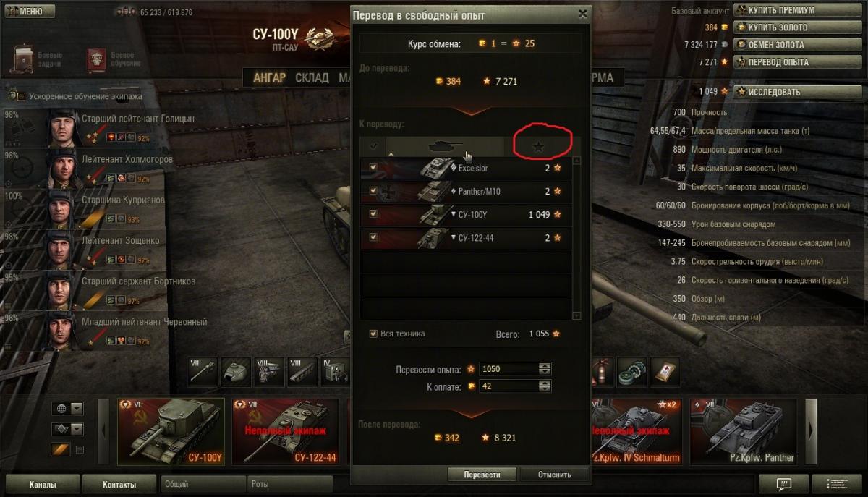Click the tank silhouette column header
The image size is (868, 497).
(445, 146)
